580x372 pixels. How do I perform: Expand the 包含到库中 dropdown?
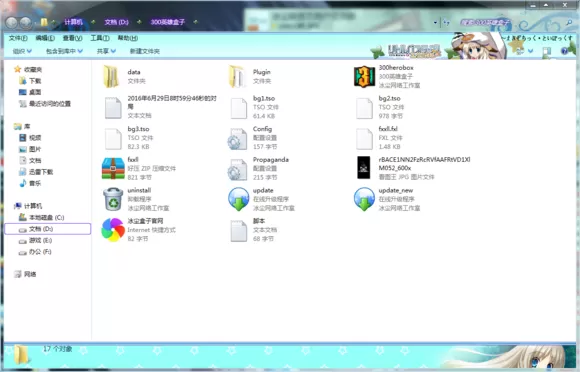point(64,51)
